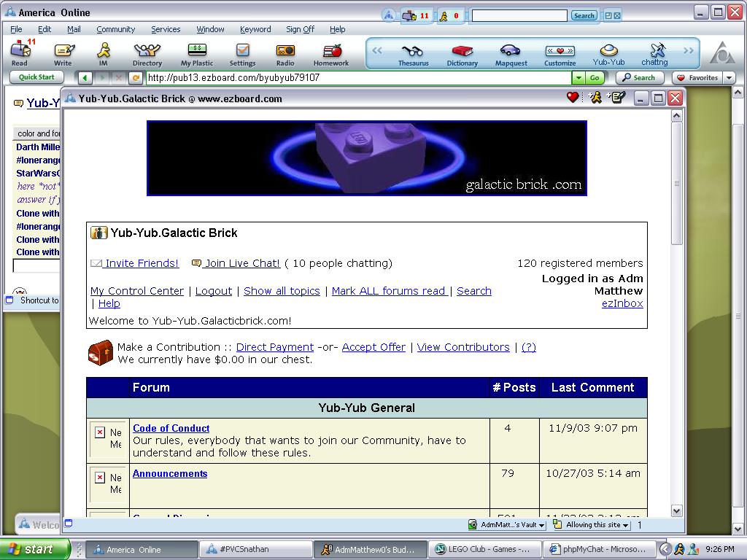The width and height of the screenshot is (747, 560).
Task: Launch the IM running man icon
Action: [104, 54]
